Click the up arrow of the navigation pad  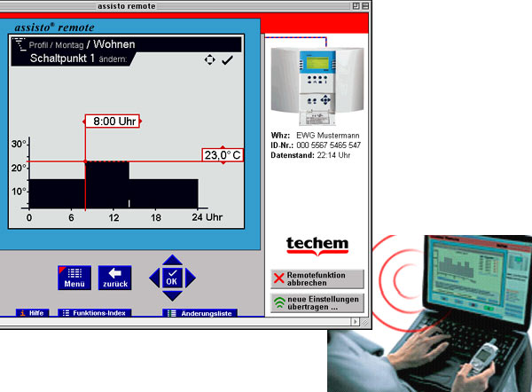(172, 260)
